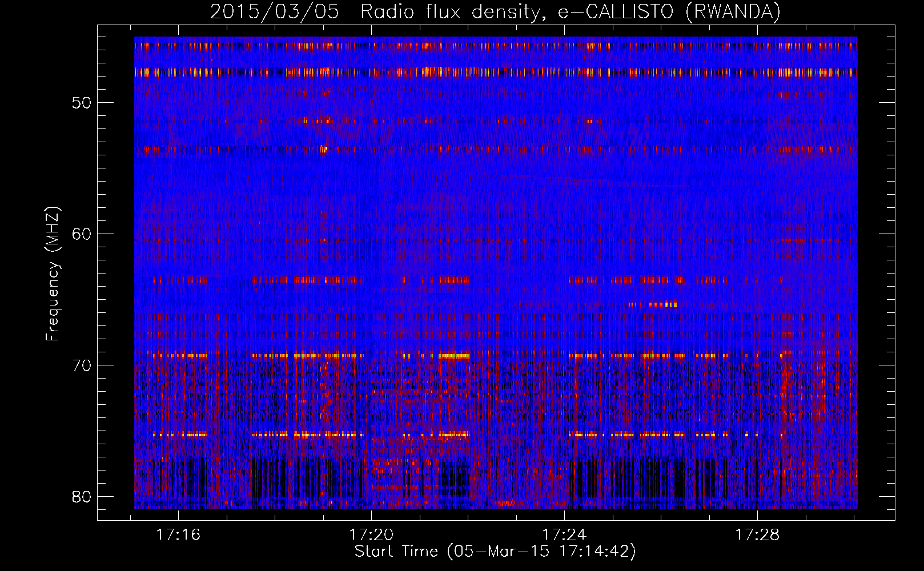Click the time tick label "17:28"

click(757, 535)
